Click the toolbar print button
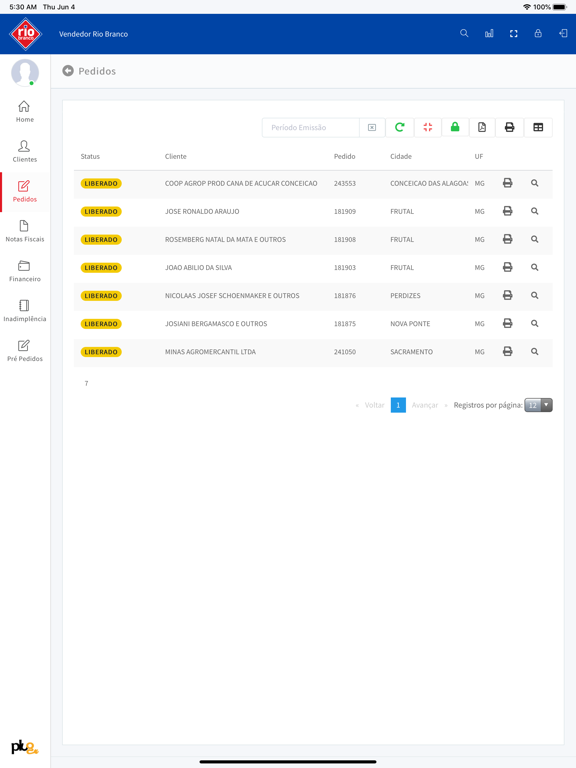Image resolution: width=576 pixels, height=768 pixels. tap(509, 127)
